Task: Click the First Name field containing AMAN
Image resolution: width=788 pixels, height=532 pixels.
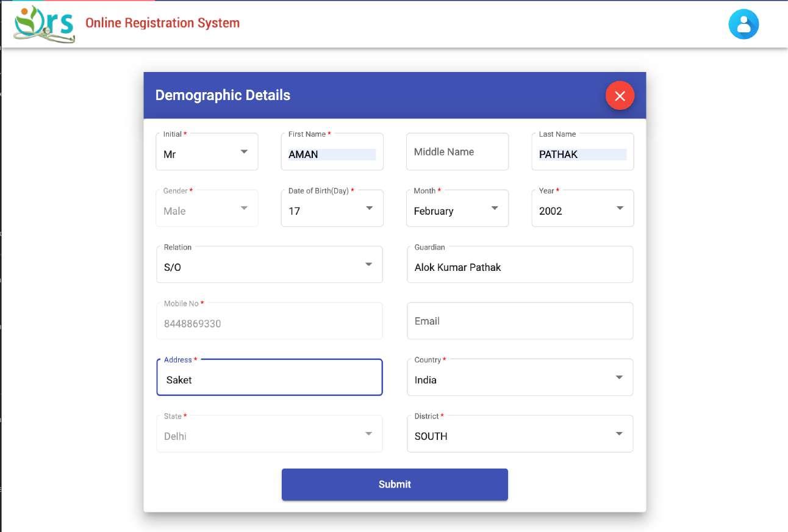Action: pyautogui.click(x=331, y=154)
